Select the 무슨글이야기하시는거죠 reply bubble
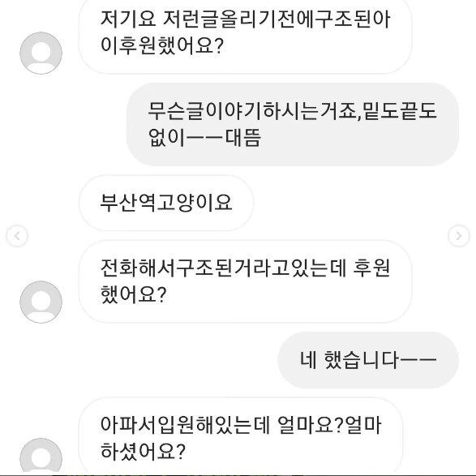The width and height of the screenshot is (476, 476). point(293,124)
